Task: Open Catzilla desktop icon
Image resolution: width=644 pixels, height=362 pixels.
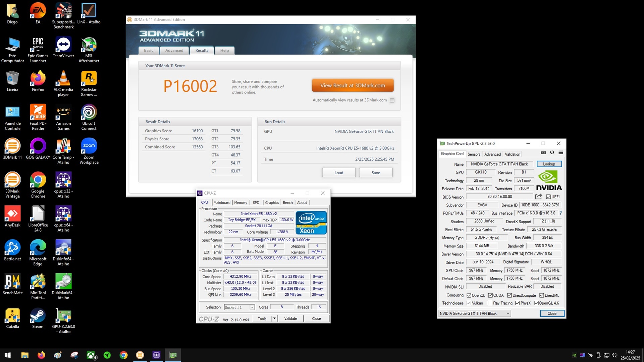Action: click(12, 318)
